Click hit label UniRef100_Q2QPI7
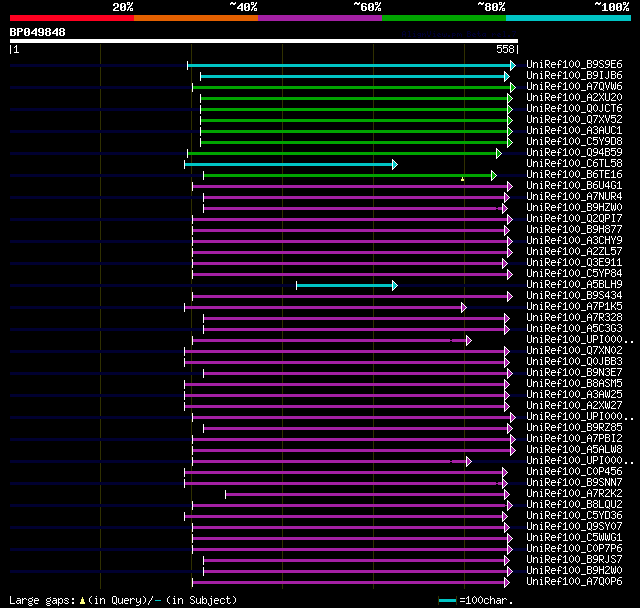The height and width of the screenshot is (608, 640). pyautogui.click(x=574, y=219)
